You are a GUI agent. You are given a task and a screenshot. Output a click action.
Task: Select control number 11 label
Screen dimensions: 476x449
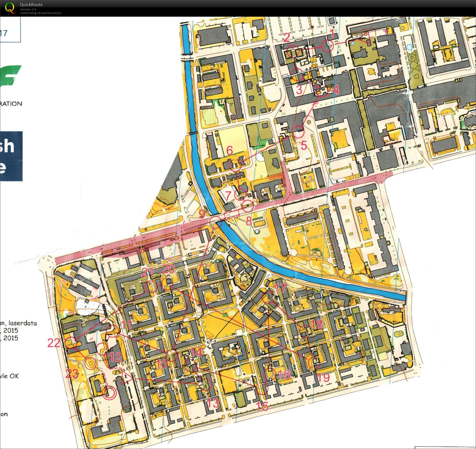(126, 325)
